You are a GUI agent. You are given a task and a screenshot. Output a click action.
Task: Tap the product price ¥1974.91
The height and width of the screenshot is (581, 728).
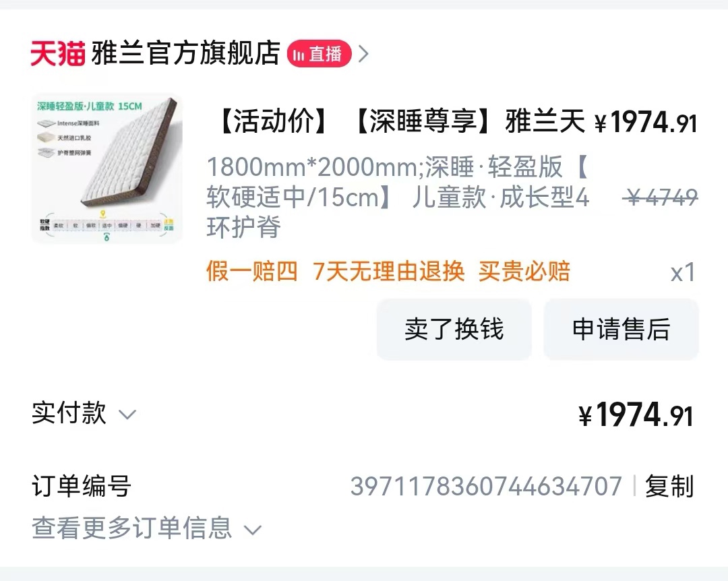point(646,123)
